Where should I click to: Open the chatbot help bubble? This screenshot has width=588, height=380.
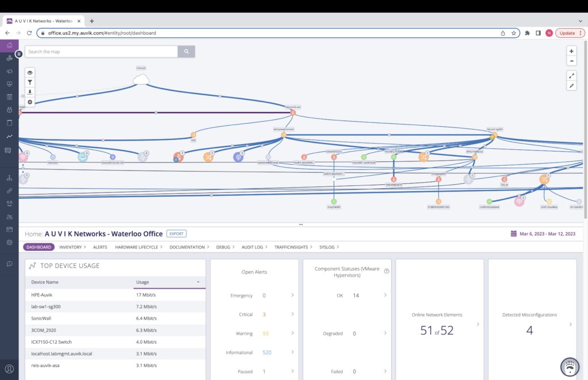(570, 366)
